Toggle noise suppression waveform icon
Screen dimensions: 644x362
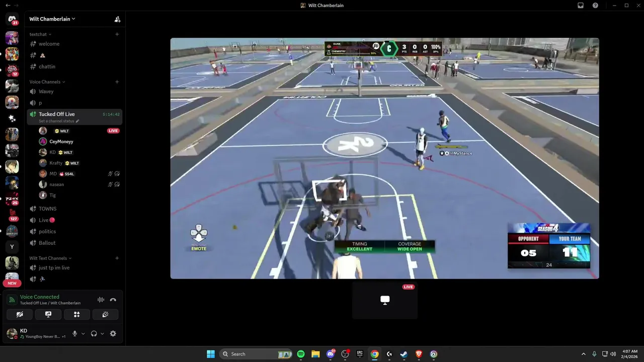(x=101, y=300)
